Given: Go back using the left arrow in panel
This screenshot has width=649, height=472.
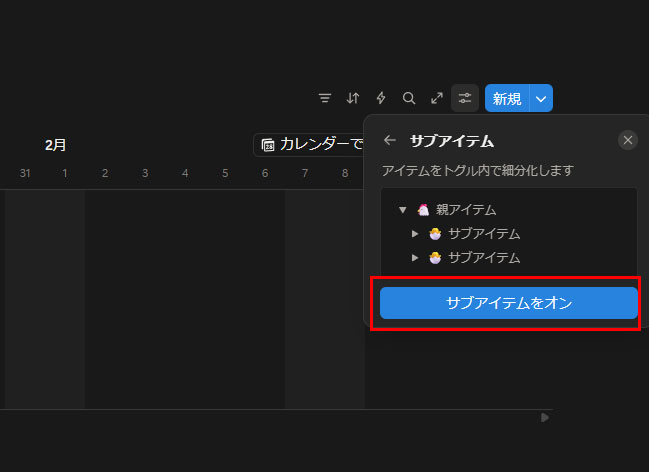Looking at the screenshot, I should point(390,141).
